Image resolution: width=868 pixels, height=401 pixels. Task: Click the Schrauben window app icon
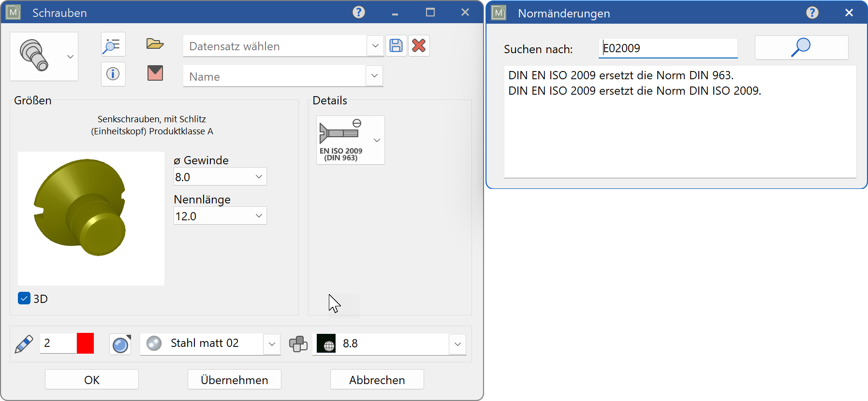(x=13, y=12)
